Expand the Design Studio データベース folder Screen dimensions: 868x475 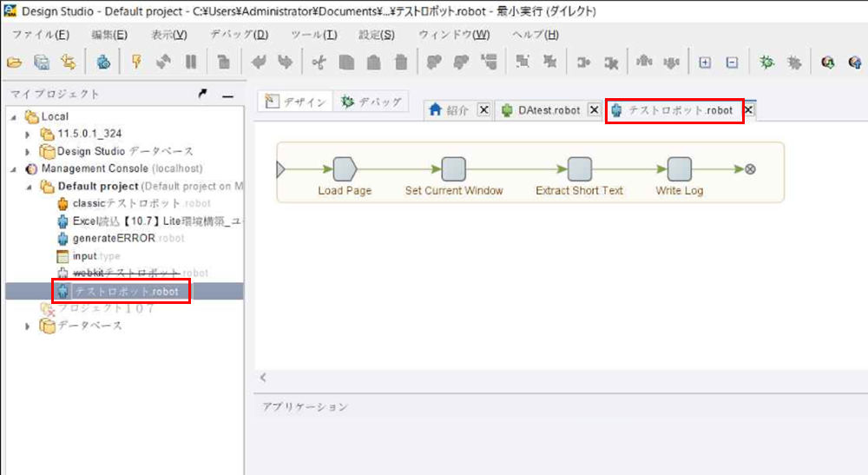tap(27, 151)
